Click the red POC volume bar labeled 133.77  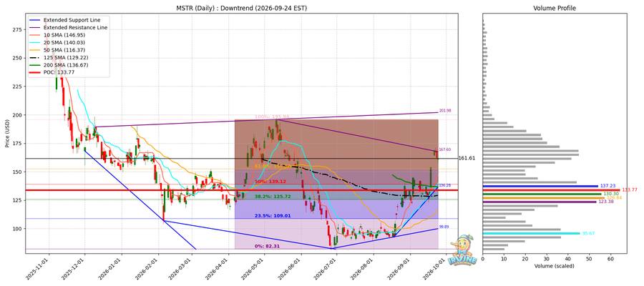coord(551,190)
